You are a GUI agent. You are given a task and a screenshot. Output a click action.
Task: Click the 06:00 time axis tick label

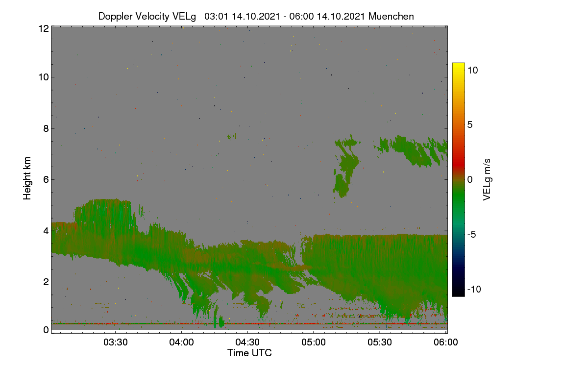(x=446, y=343)
